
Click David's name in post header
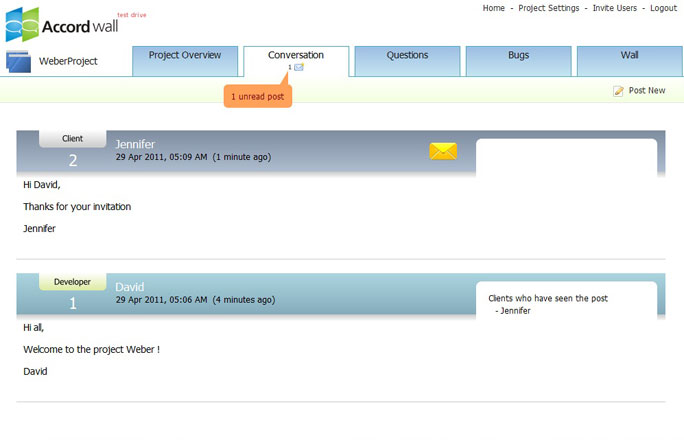(x=130, y=287)
